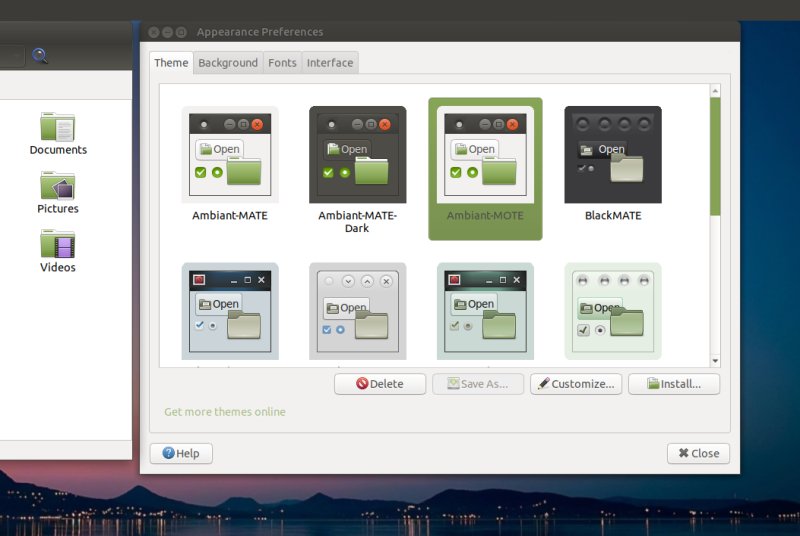Click the green scrollbar thumb in theme list
The image size is (800, 536).
click(715, 157)
